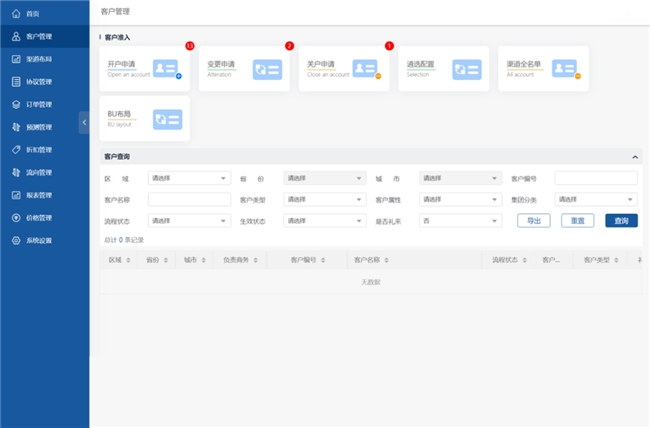The height and width of the screenshot is (428, 650).
Task: Open the 渠道全名单 card's all-account icon
Action: (566, 69)
